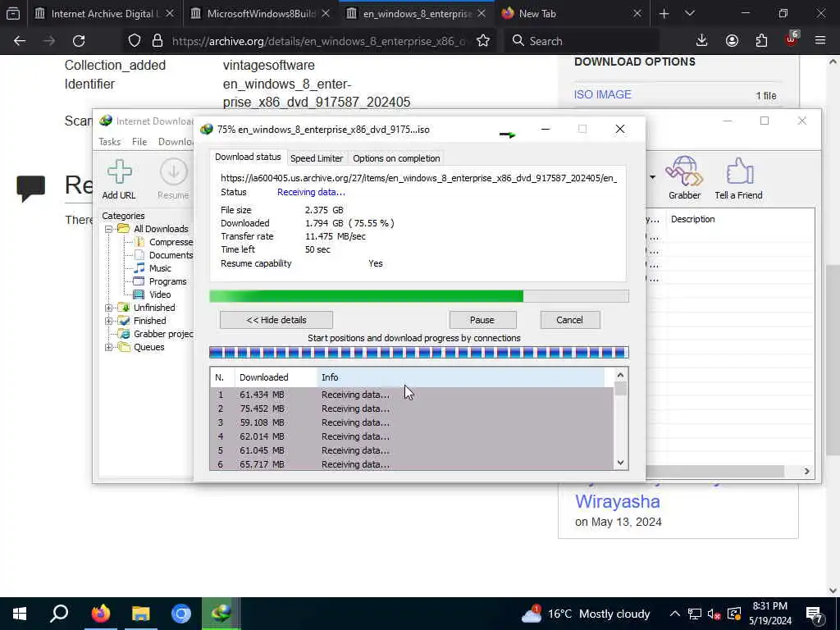Select the Compressed category icon
The image size is (840, 630).
click(x=139, y=242)
